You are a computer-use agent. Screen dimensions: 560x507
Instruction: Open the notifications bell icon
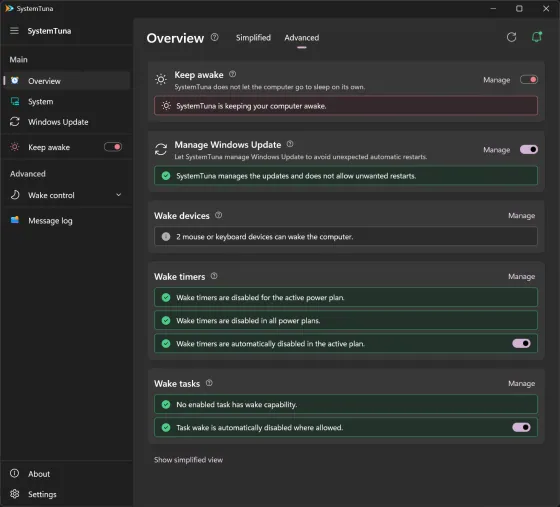pos(536,37)
